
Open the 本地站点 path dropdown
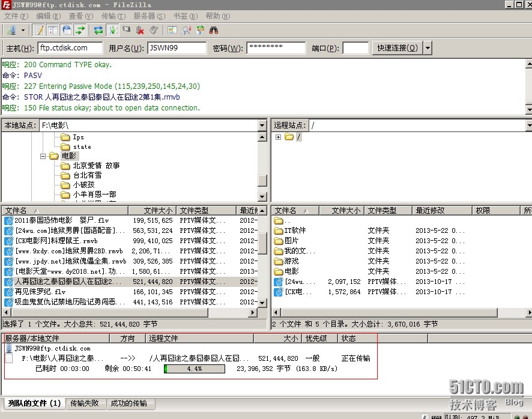(262, 125)
